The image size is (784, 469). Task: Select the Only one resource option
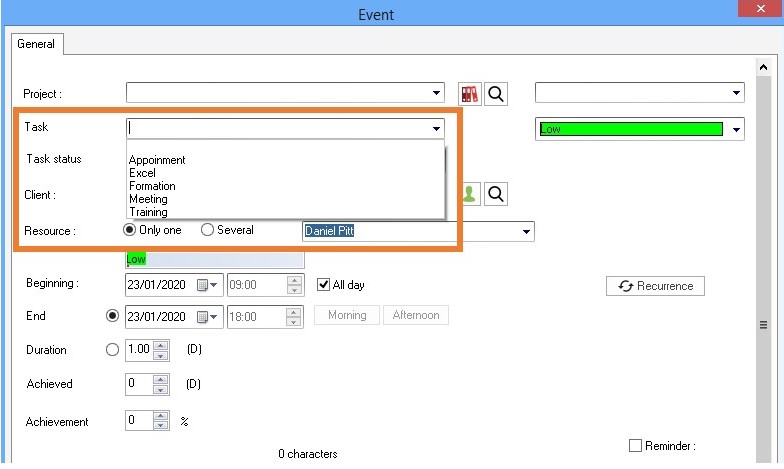(x=129, y=230)
